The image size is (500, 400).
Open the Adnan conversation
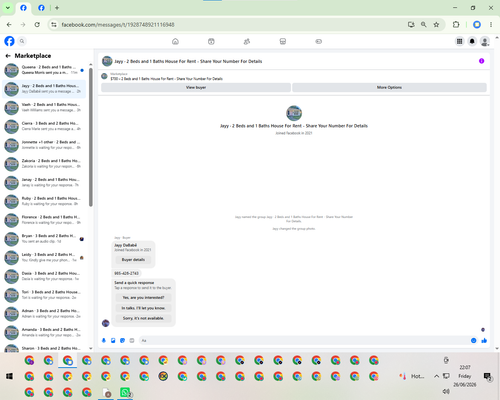click(x=44, y=313)
